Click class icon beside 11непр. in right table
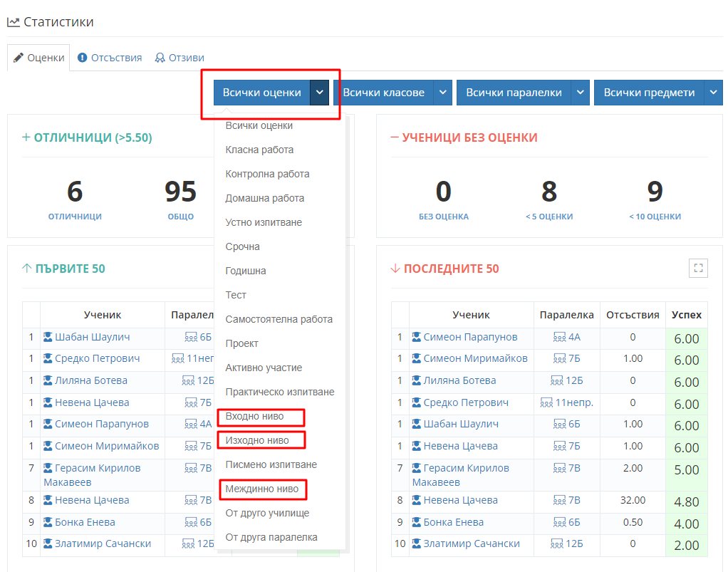 tap(546, 402)
